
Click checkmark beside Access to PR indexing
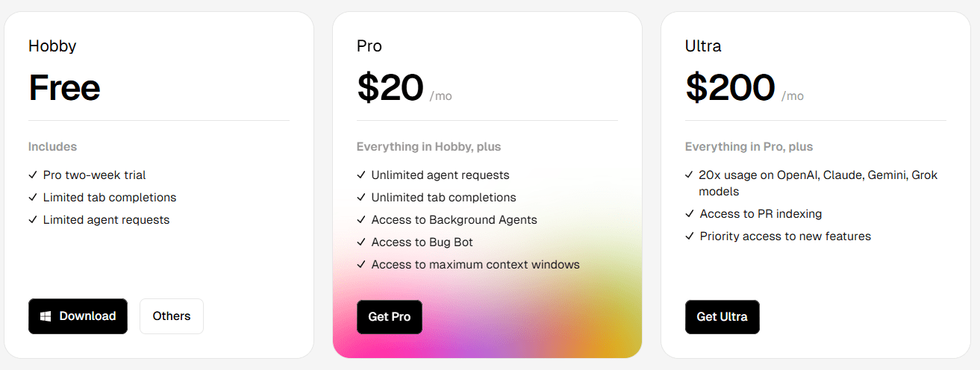[690, 214]
